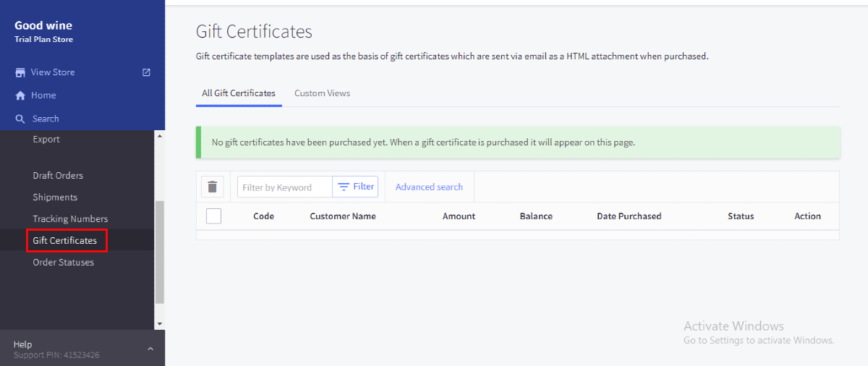Select Order Statuses in sidebar
Image resolution: width=868 pixels, height=366 pixels.
click(x=63, y=262)
